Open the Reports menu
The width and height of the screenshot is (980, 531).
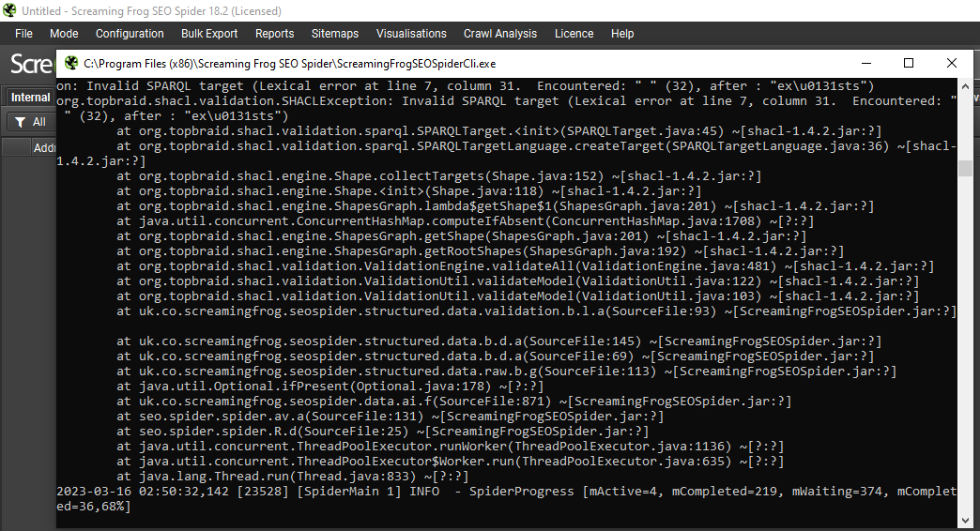coord(274,34)
